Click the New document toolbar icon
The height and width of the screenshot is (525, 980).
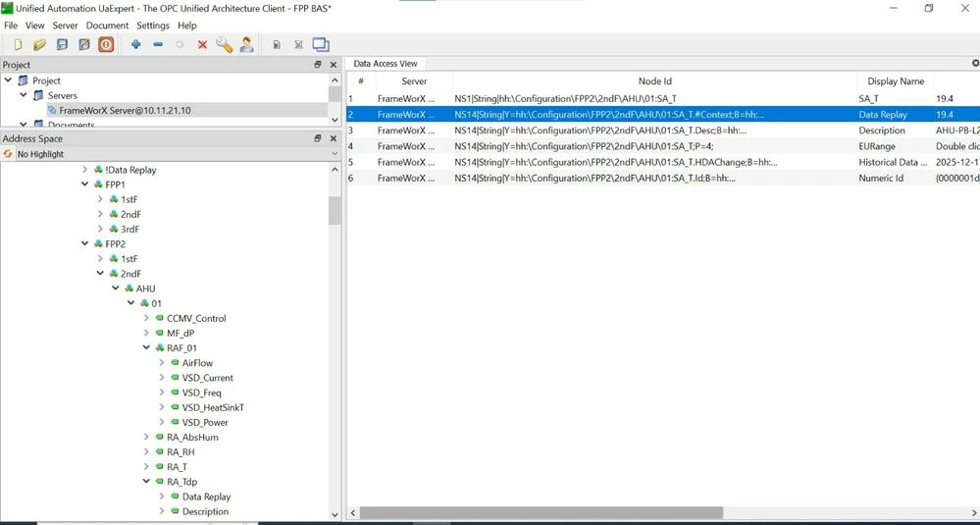point(18,44)
